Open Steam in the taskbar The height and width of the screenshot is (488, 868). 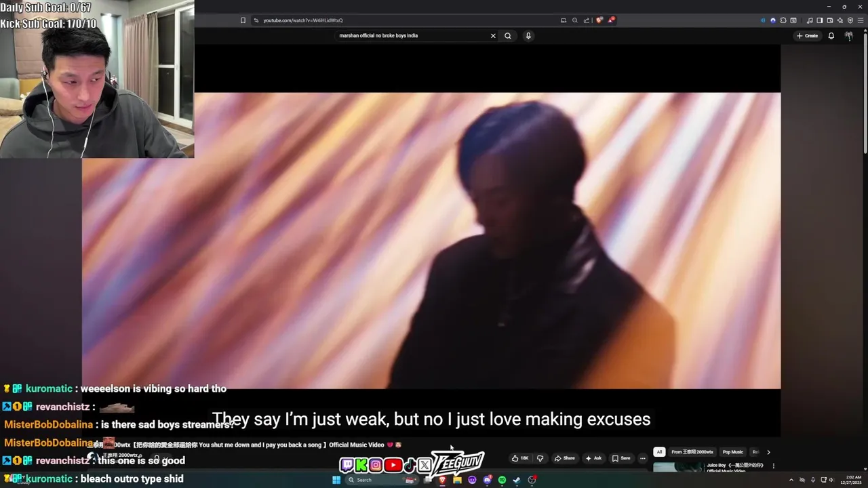tap(517, 480)
